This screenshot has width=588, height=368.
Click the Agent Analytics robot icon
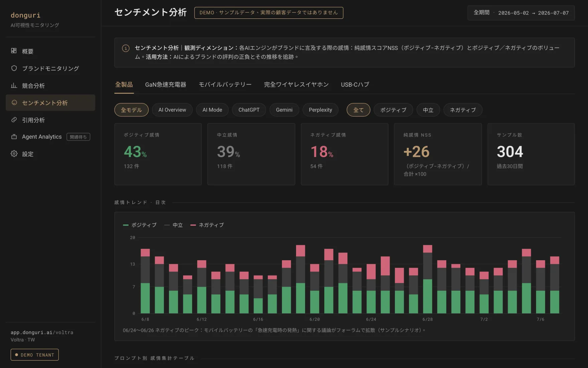14,136
